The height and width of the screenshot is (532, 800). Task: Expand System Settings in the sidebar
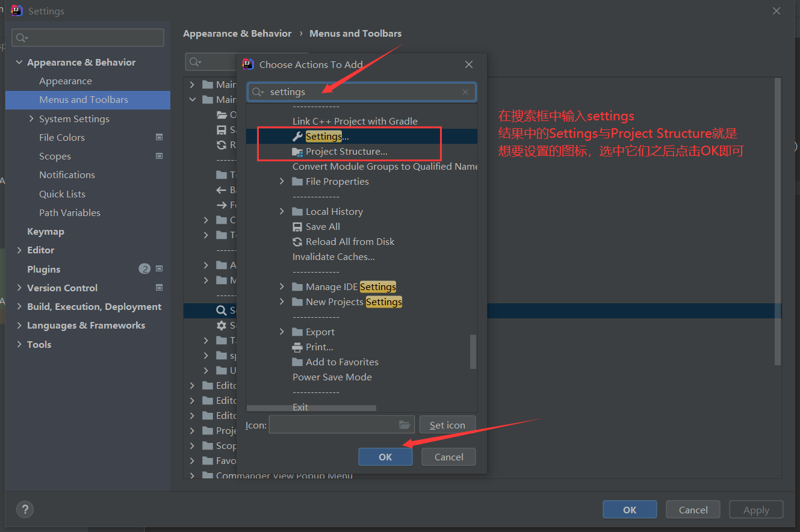pos(31,119)
